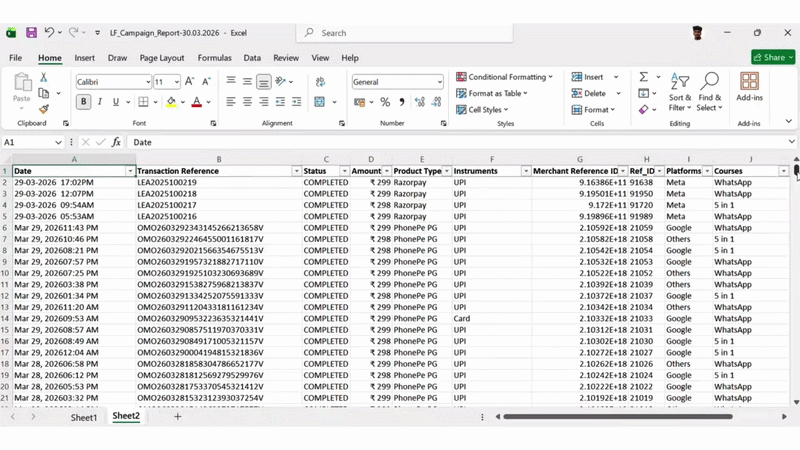Image resolution: width=800 pixels, height=450 pixels.
Task: Open Conditional Formatting menu
Action: point(507,77)
